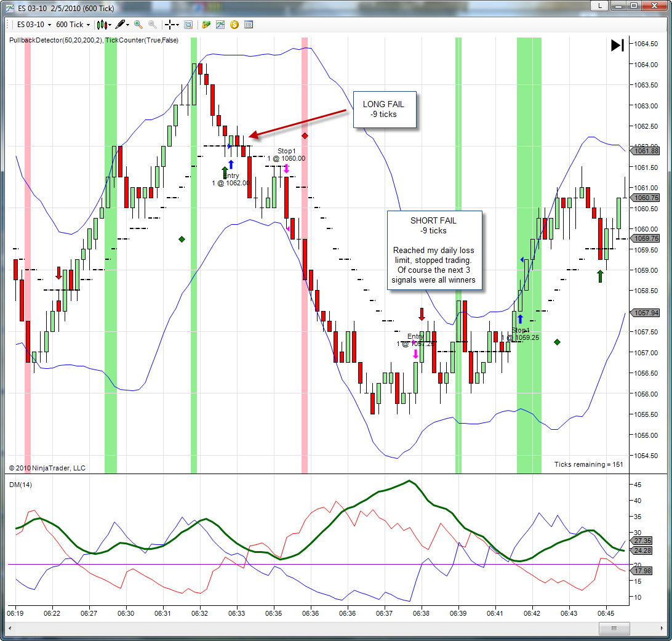Select the DM(14) indicator panel label
The image size is (672, 641).
(x=20, y=485)
